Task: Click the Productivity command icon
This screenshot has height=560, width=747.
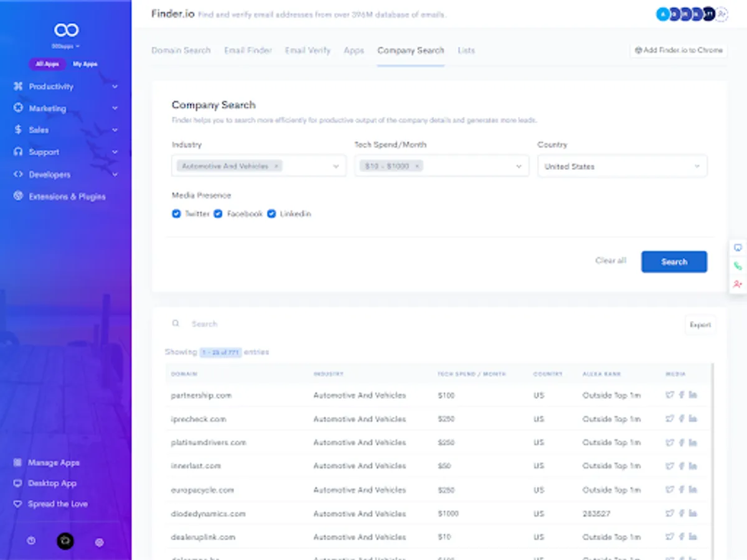Action: [18, 86]
